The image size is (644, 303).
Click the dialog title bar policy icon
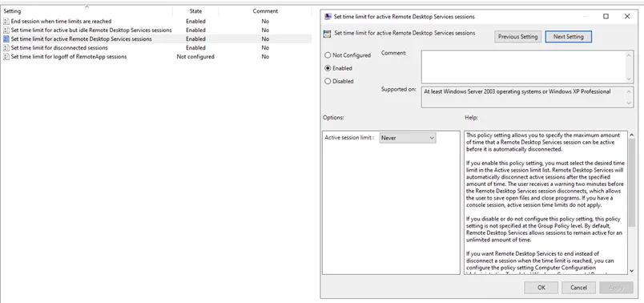tap(328, 17)
